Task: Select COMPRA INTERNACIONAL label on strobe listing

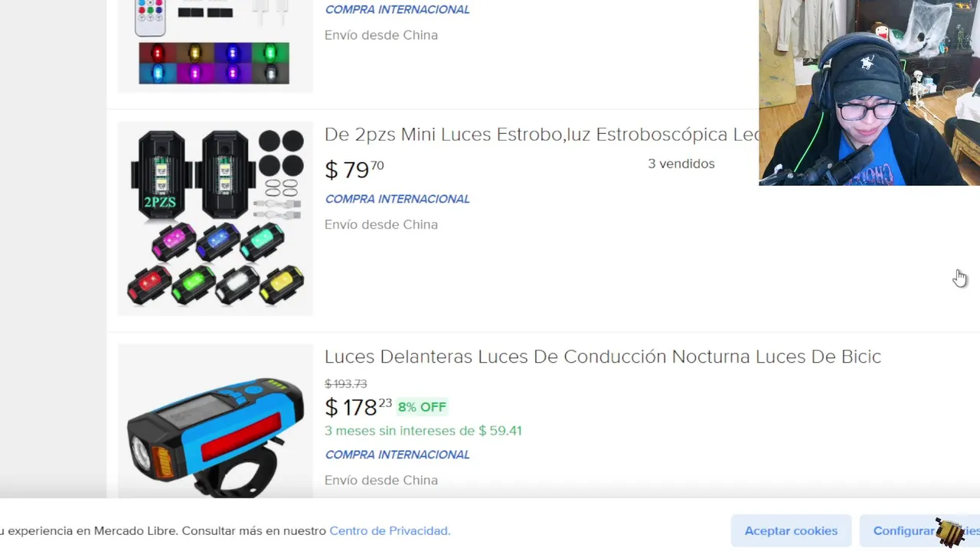Action: pyautogui.click(x=397, y=199)
